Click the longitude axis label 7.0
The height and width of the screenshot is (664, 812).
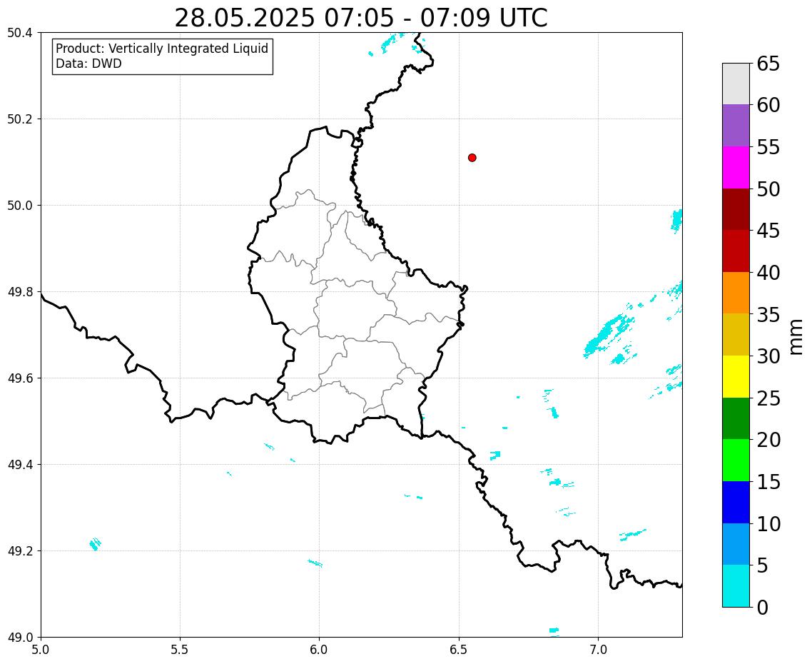tap(598, 650)
